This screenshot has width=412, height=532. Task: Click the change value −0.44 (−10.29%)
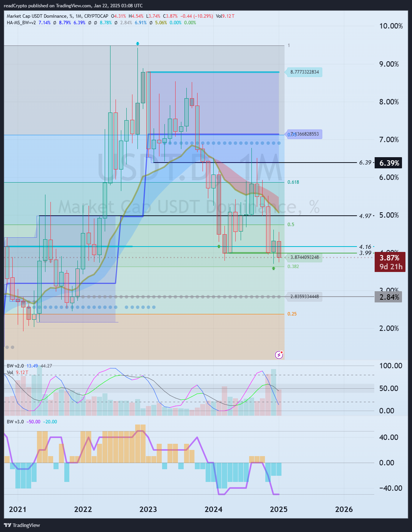coord(197,16)
